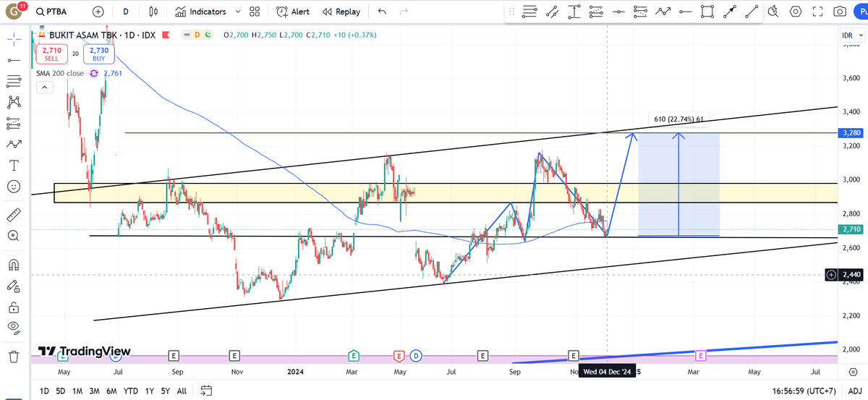Image resolution: width=868 pixels, height=400 pixels.
Task: Click the green E earnings marker near Mar
Action: click(x=354, y=356)
